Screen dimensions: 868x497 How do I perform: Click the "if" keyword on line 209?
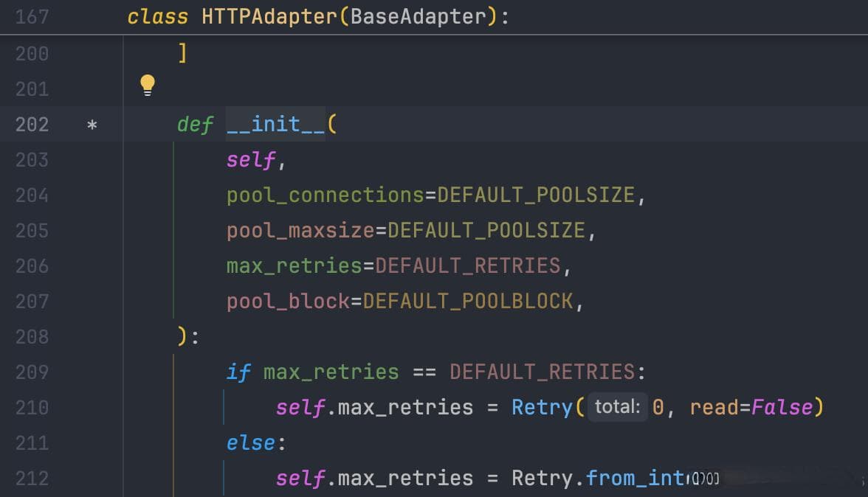point(238,372)
